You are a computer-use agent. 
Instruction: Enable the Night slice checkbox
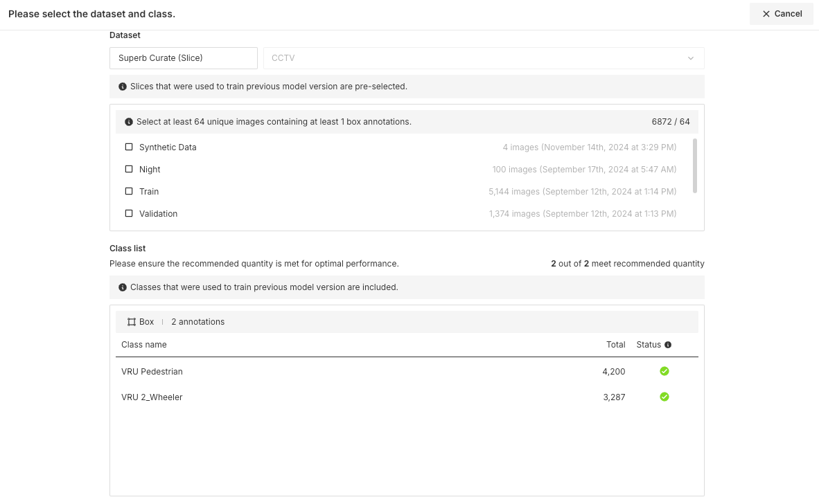pyautogui.click(x=129, y=170)
